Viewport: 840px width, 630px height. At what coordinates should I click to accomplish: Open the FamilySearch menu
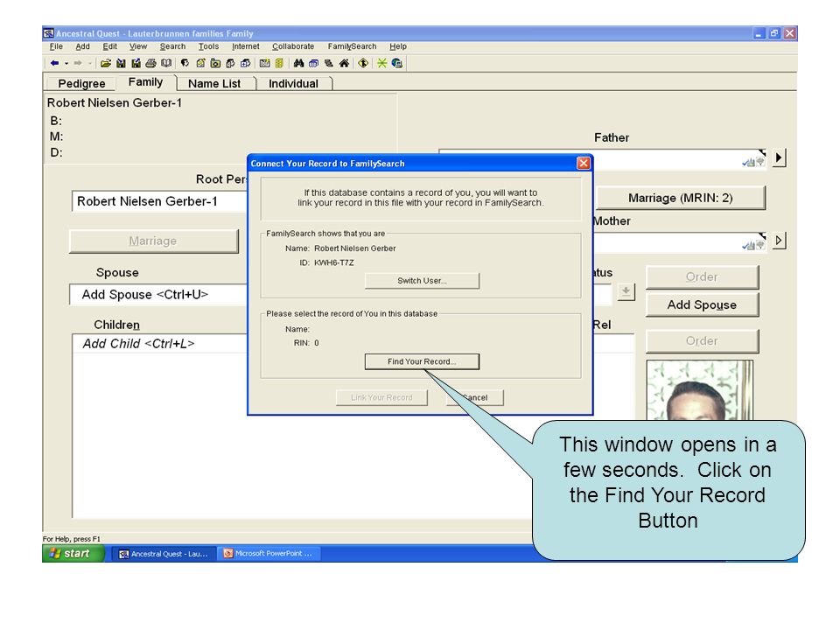click(x=352, y=46)
